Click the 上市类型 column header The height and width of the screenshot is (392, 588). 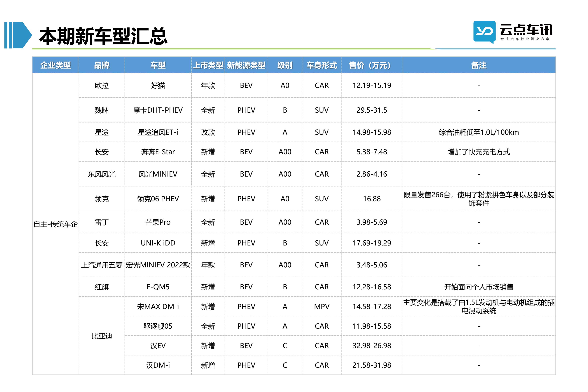pos(208,65)
